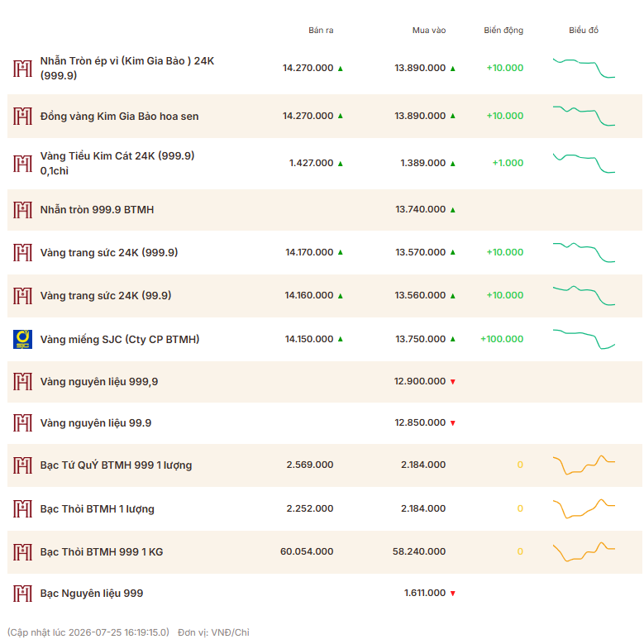Click the BTMH logo next to Nhẫn tròn 999.9 BTMH
The image size is (644, 644).
(22, 210)
